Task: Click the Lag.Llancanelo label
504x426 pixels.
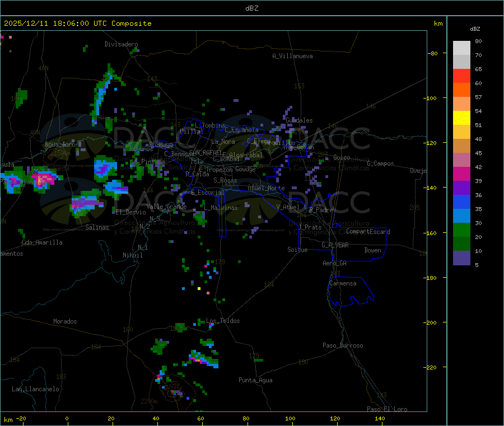Action: coord(35,389)
